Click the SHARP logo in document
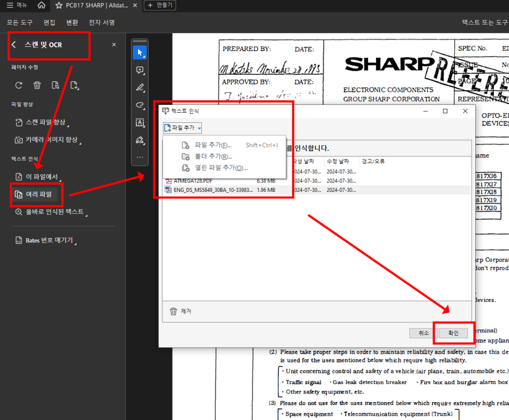Viewport: 509px width, 420px height. [389, 64]
